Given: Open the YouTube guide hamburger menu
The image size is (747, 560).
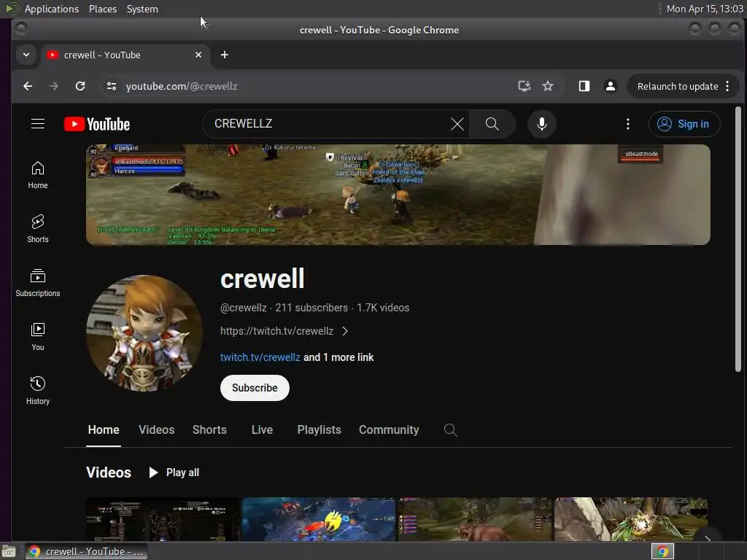Looking at the screenshot, I should [x=38, y=124].
